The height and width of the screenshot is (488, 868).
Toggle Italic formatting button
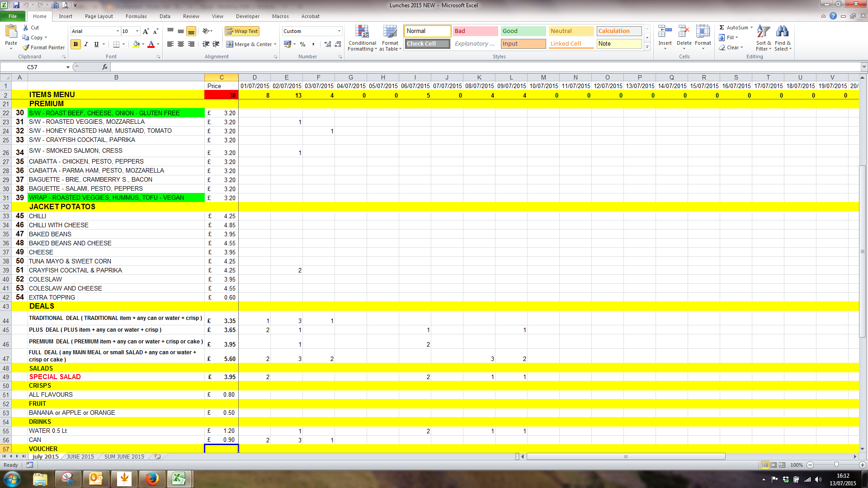point(86,44)
